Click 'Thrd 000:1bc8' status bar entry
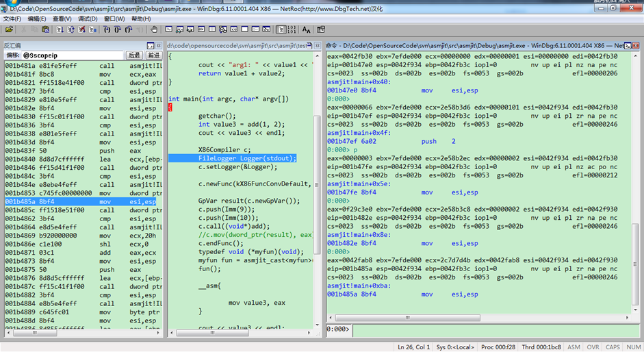644x352 pixels. click(541, 347)
